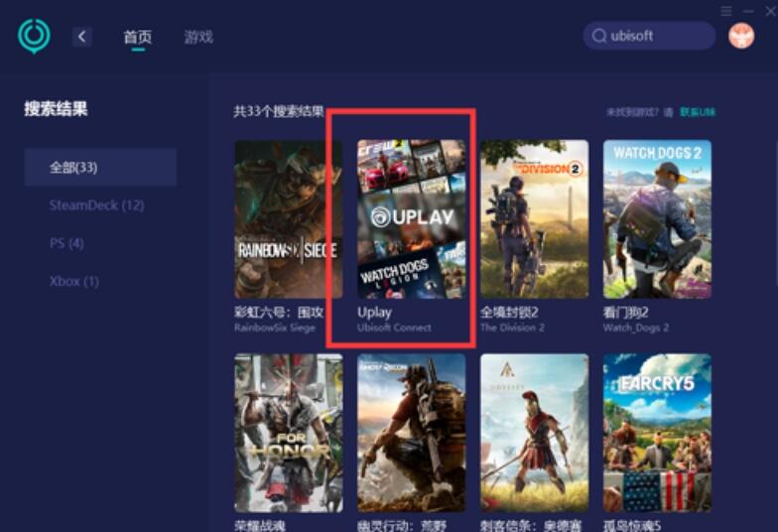Image resolution: width=778 pixels, height=532 pixels.
Task: Select the PS (4) filter
Action: (66, 243)
